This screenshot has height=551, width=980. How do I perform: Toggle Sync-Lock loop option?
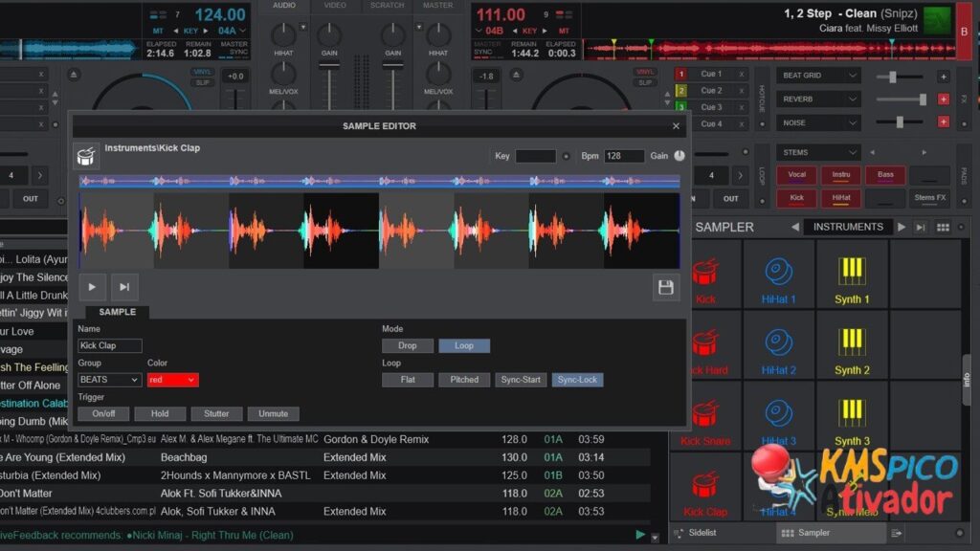click(577, 379)
